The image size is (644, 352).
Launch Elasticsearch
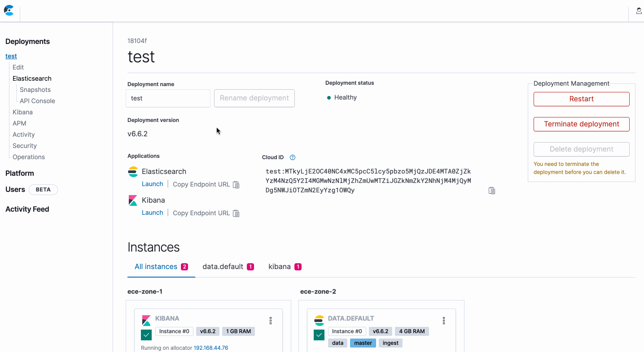tap(153, 184)
